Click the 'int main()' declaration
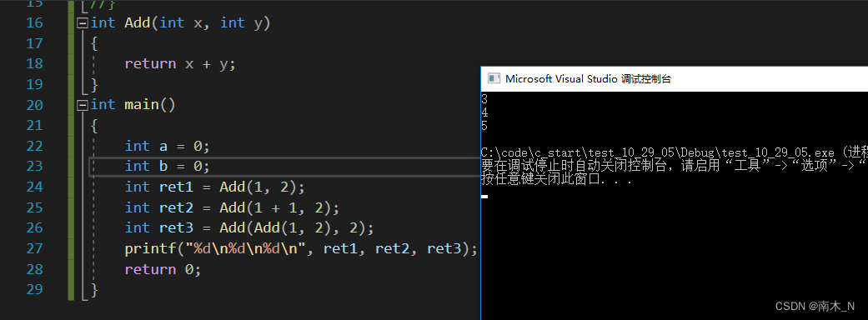 133,105
